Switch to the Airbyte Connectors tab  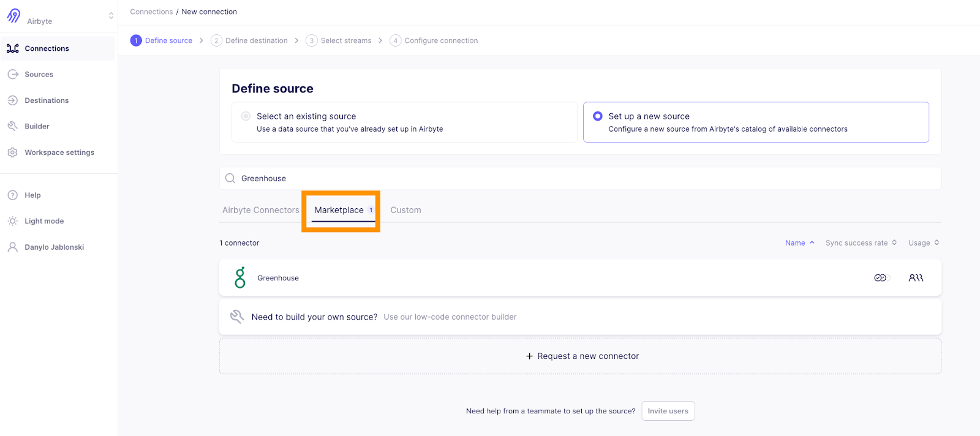click(x=260, y=210)
